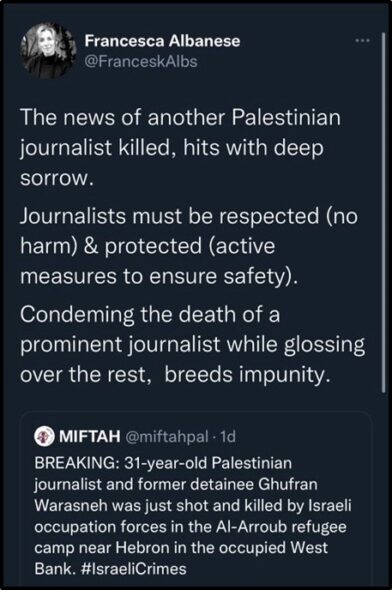Open the @FranceskAlbs handle
Viewport: 392px width, 590px height.
[x=141, y=61]
